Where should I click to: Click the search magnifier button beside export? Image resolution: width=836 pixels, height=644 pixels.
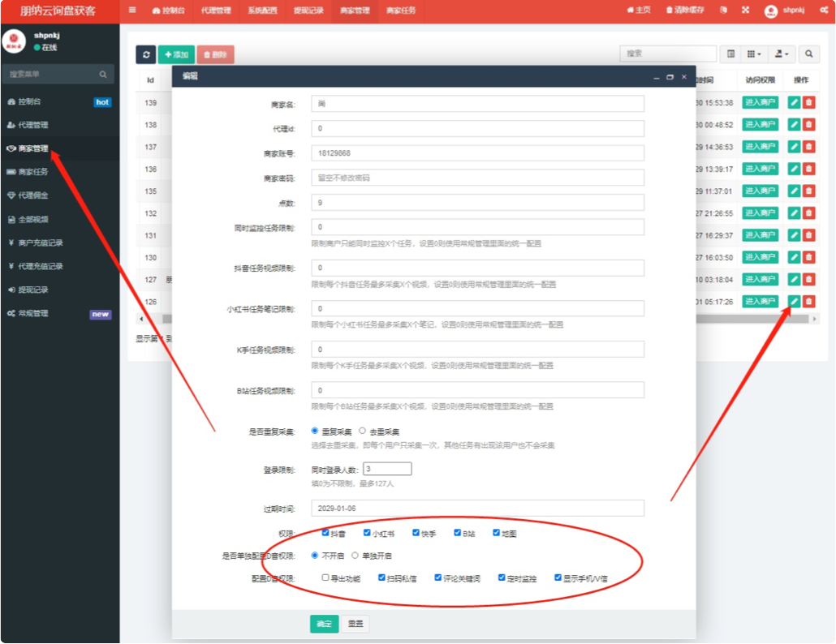[808, 54]
